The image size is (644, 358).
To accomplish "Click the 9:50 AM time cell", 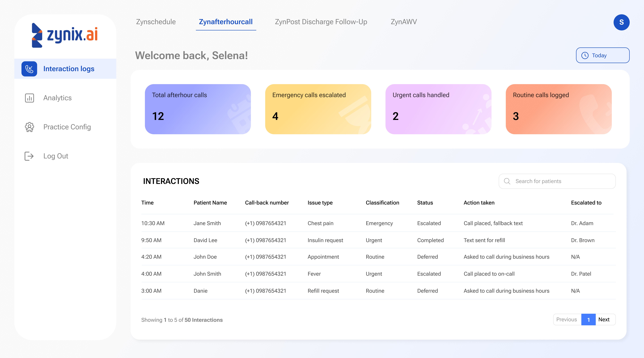I will tap(151, 240).
